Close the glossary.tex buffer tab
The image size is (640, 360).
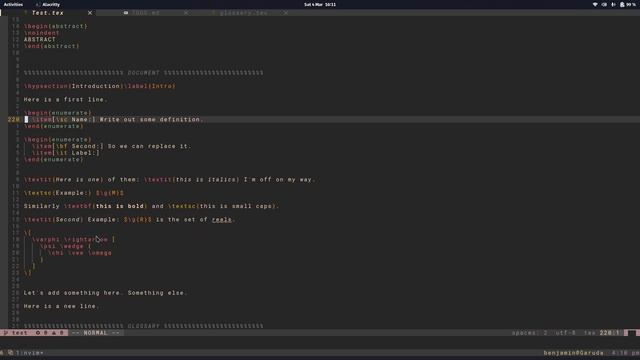click(286, 13)
